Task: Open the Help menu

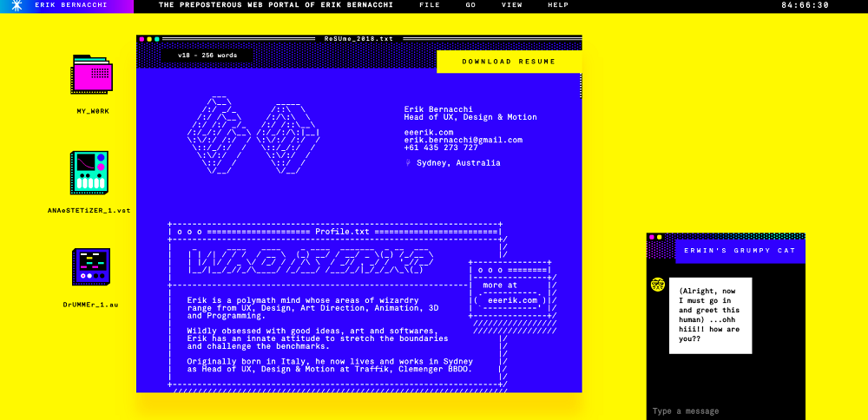Action: [x=558, y=5]
